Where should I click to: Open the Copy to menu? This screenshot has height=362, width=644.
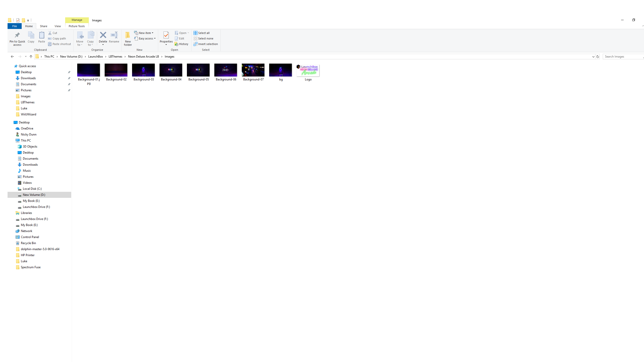pos(90,39)
